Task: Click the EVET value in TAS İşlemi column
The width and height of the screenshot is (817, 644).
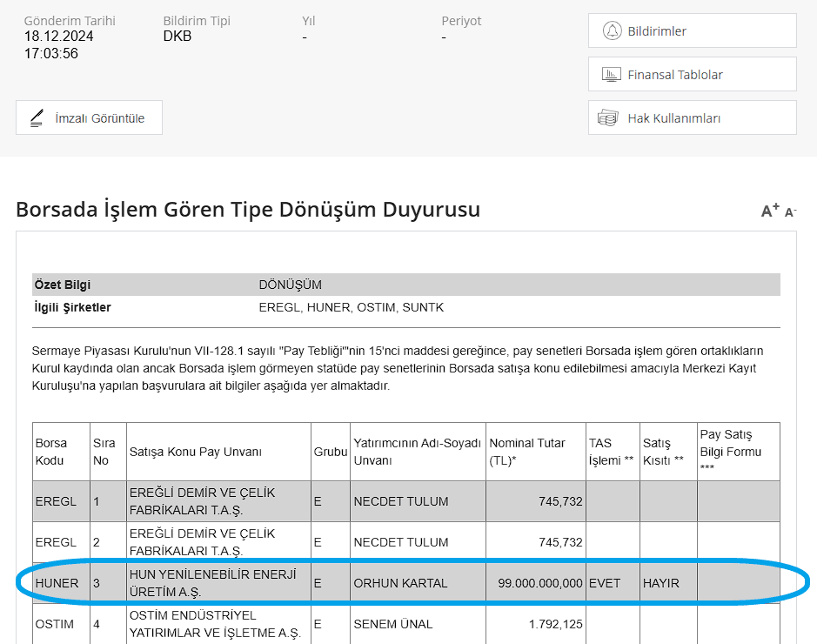Action: point(605,583)
